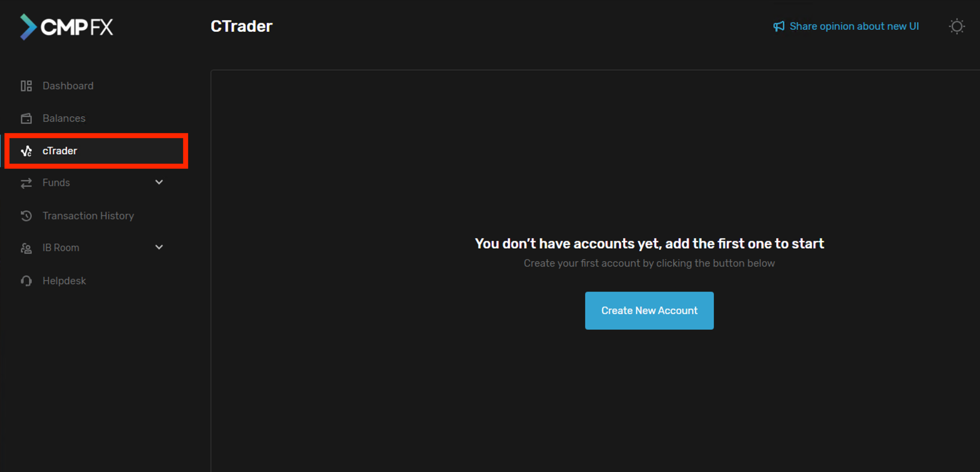Click the CTrader page title
The height and width of the screenshot is (472, 980).
pos(242,26)
